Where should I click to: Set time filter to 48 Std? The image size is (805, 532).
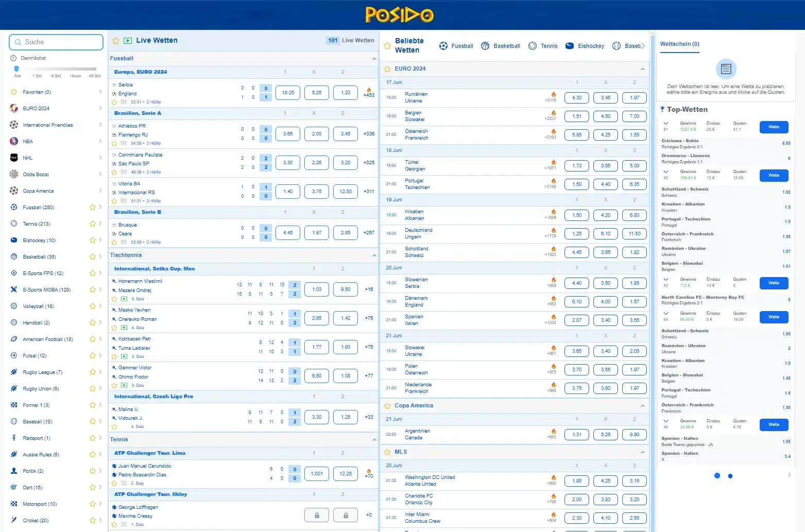coord(94,76)
